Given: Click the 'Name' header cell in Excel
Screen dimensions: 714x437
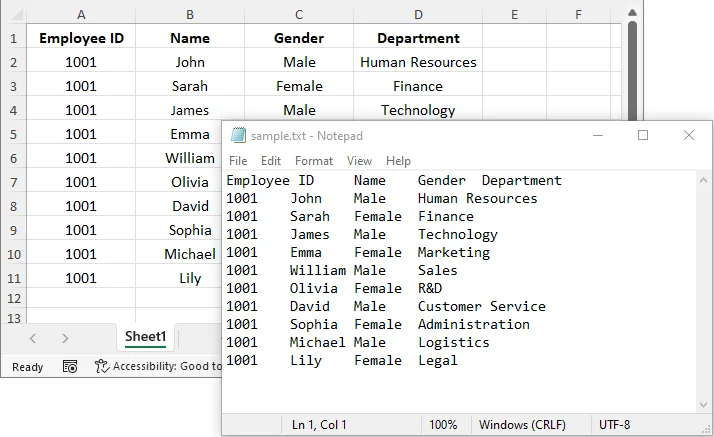Looking at the screenshot, I should pos(190,38).
